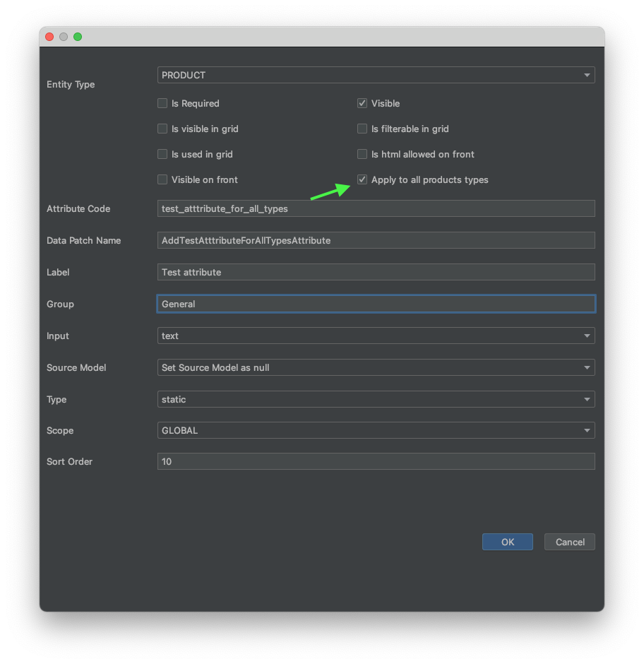This screenshot has width=644, height=664.
Task: Enable the Is Required checkbox
Action: [x=162, y=103]
